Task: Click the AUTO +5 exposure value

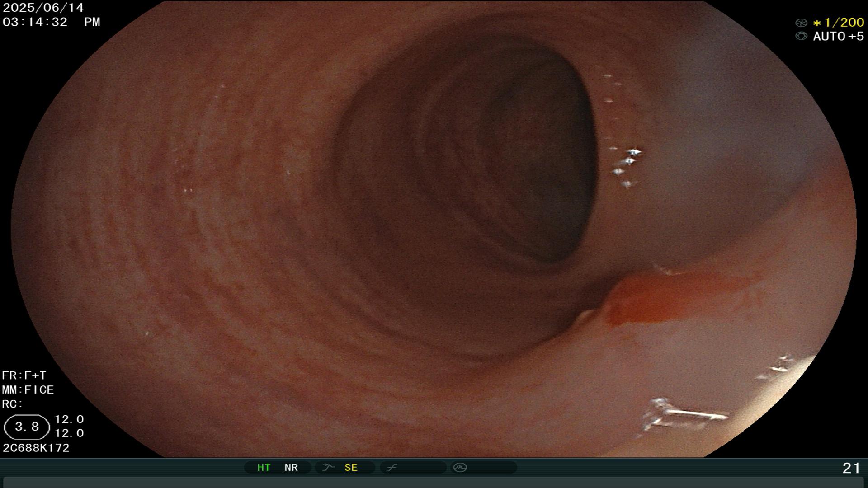Action: coord(839,36)
